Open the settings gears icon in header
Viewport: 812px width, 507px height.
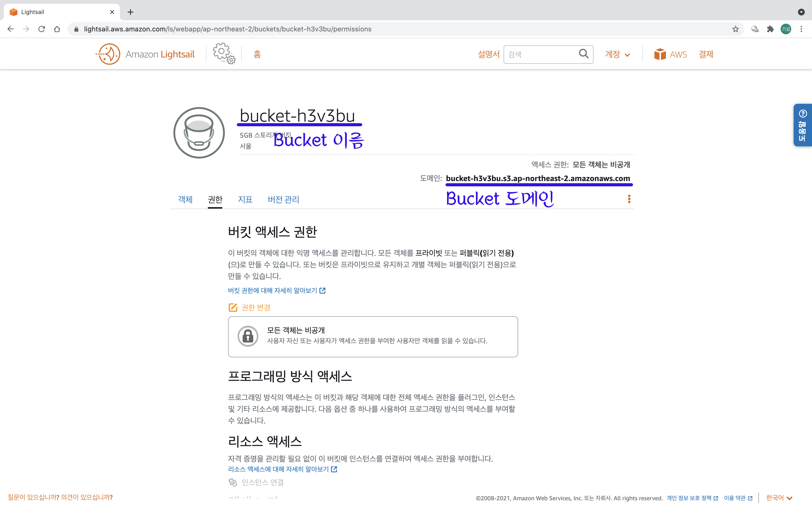[x=224, y=53]
